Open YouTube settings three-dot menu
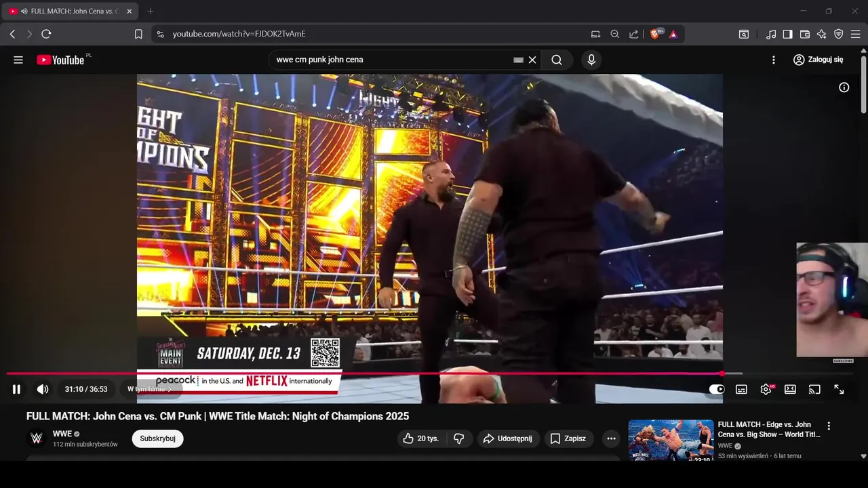This screenshot has width=868, height=488. point(774,60)
